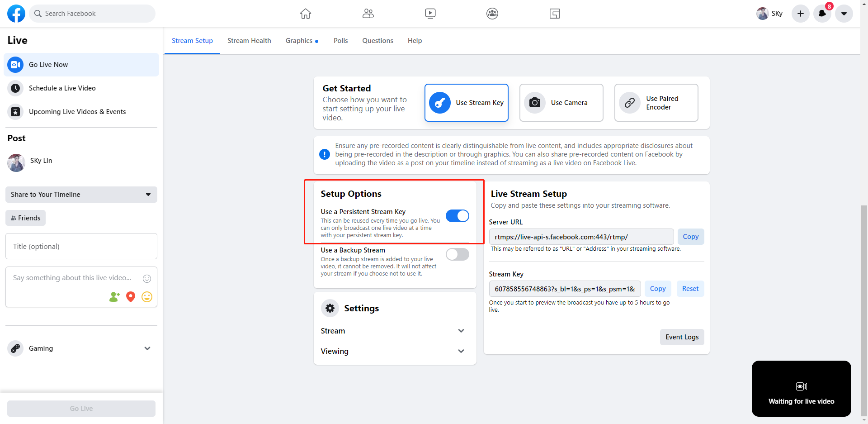868x424 pixels.
Task: Click the Title (optional) field
Action: click(81, 246)
